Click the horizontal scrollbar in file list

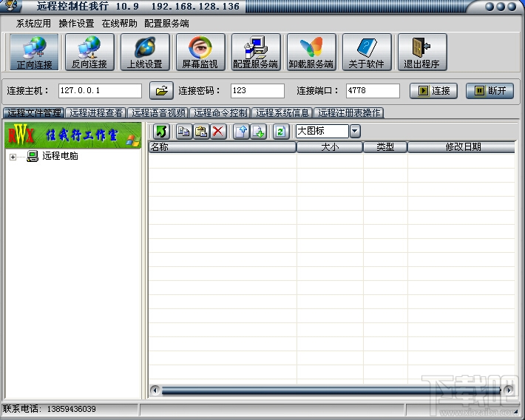coord(331,390)
